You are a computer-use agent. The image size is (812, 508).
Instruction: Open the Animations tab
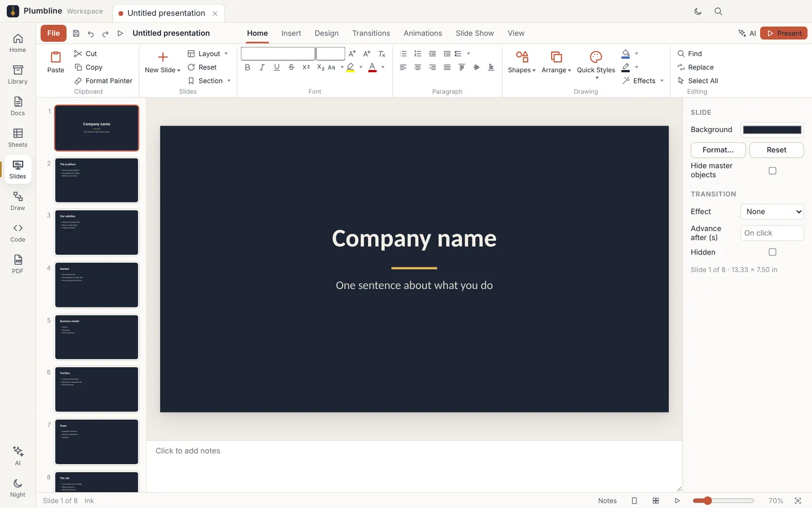[x=423, y=33]
